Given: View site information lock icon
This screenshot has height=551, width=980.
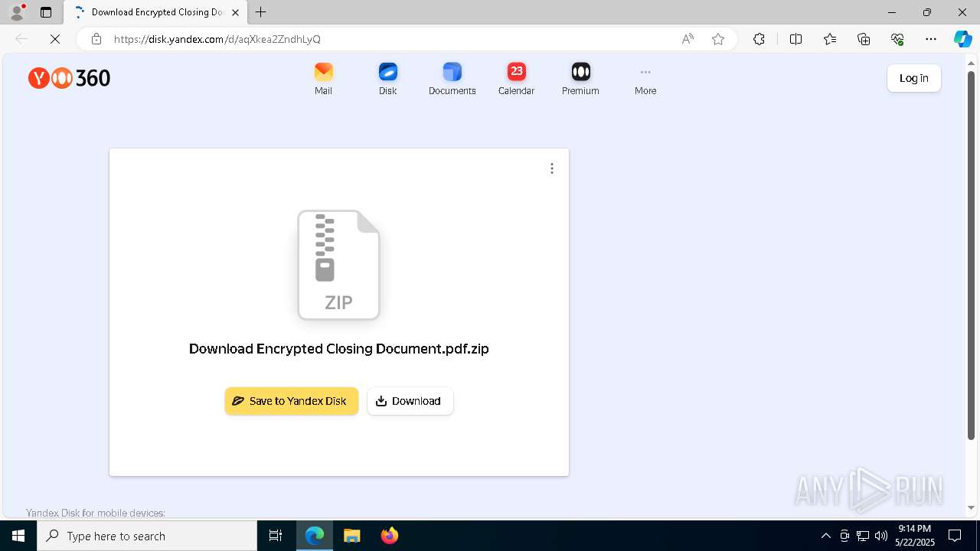Looking at the screenshot, I should tap(96, 39).
